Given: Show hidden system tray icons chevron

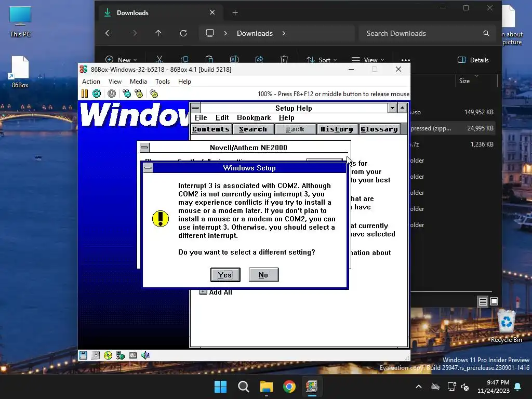Looking at the screenshot, I should 419,387.
